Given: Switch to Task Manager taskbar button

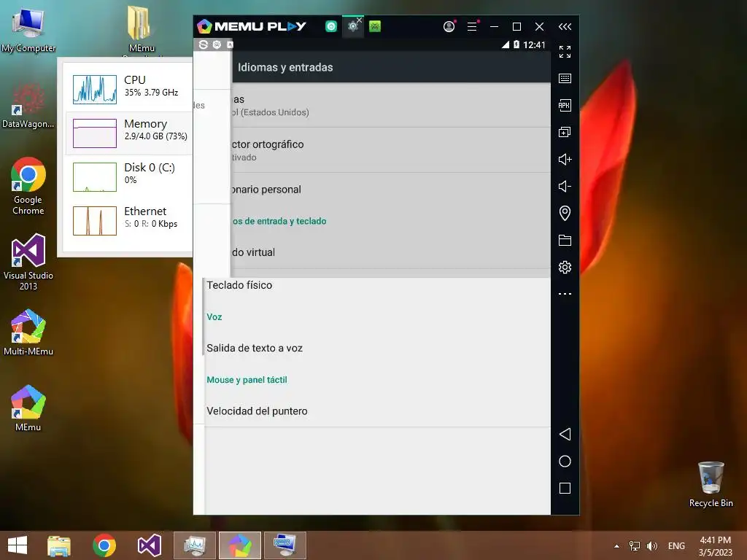Looking at the screenshot, I should [195, 545].
